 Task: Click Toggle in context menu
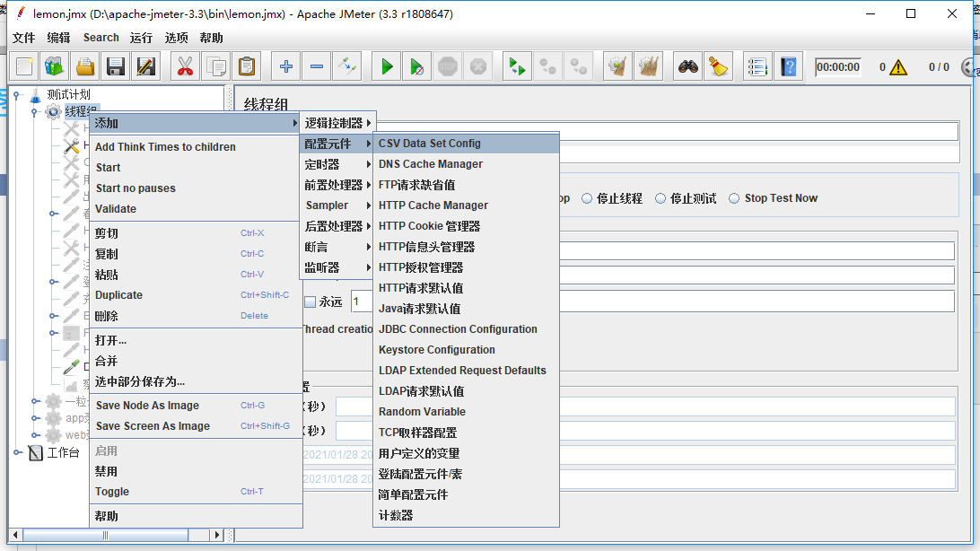[x=196, y=492]
